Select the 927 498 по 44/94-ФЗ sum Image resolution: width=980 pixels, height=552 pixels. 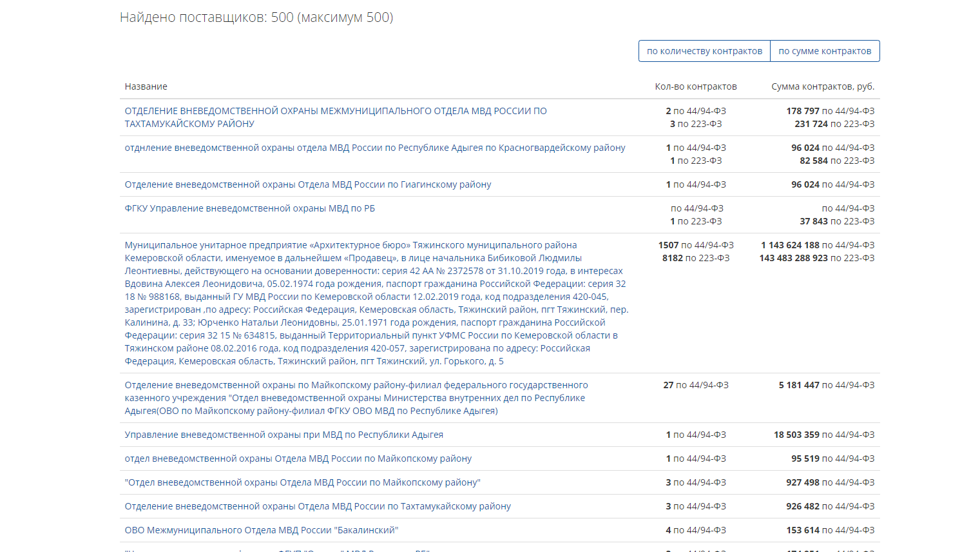pos(831,482)
